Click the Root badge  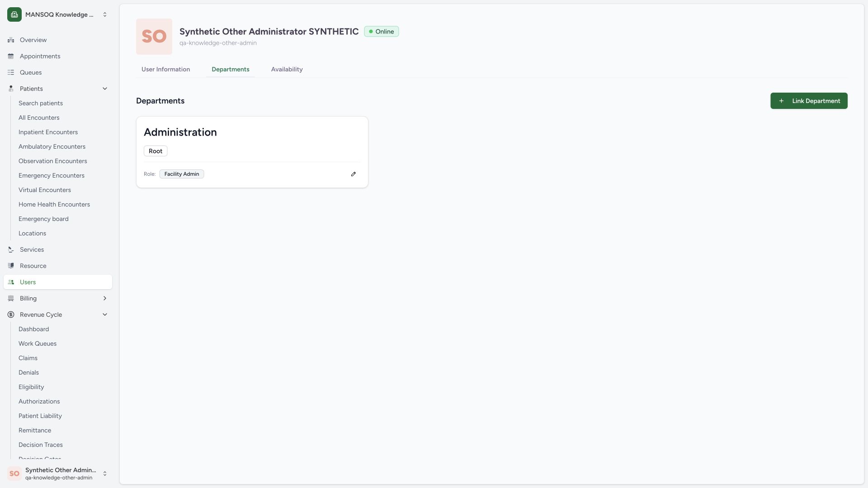pos(156,151)
